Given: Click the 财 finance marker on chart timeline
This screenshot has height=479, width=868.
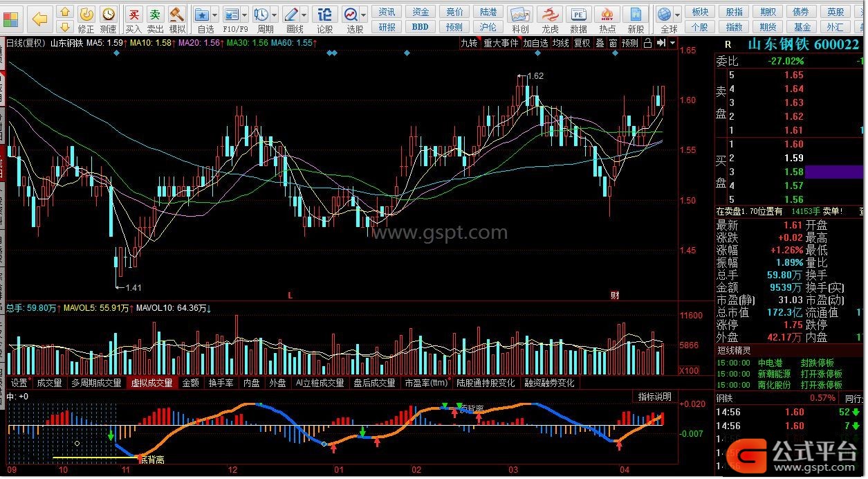Looking at the screenshot, I should [614, 296].
